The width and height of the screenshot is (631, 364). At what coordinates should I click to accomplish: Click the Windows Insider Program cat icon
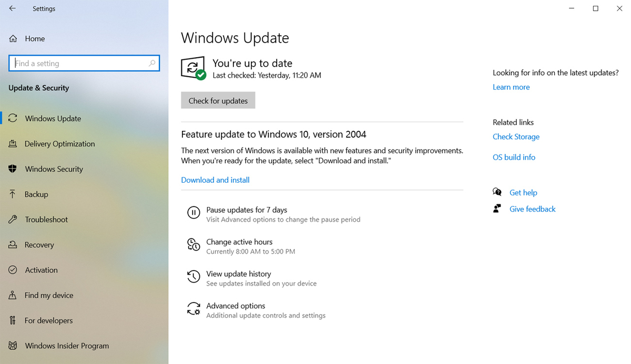[x=13, y=345]
